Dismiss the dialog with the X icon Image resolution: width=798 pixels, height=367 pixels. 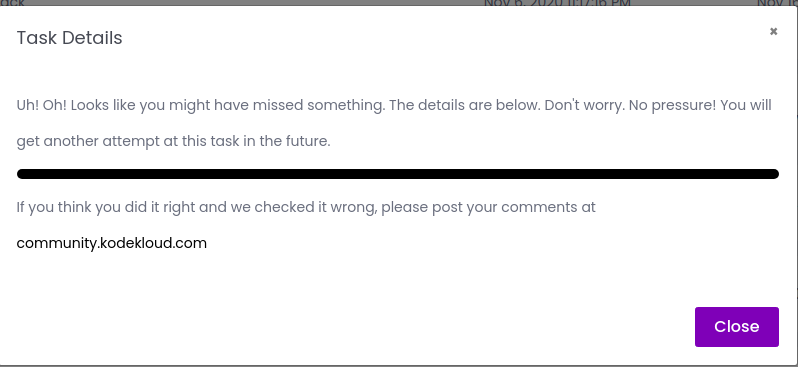773,32
